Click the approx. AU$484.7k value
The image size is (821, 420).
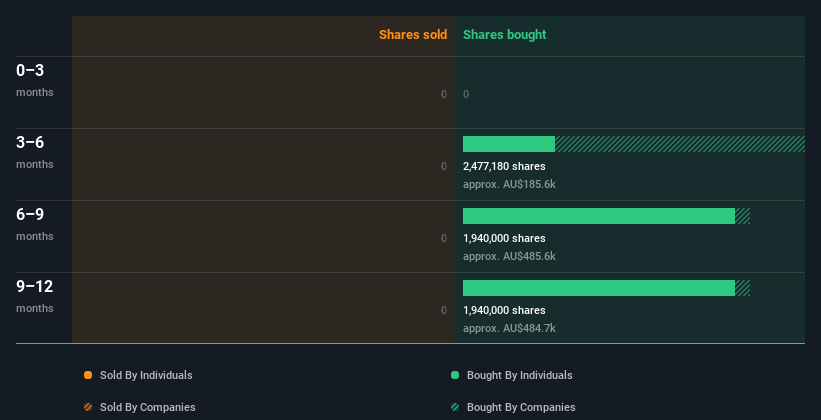point(509,328)
